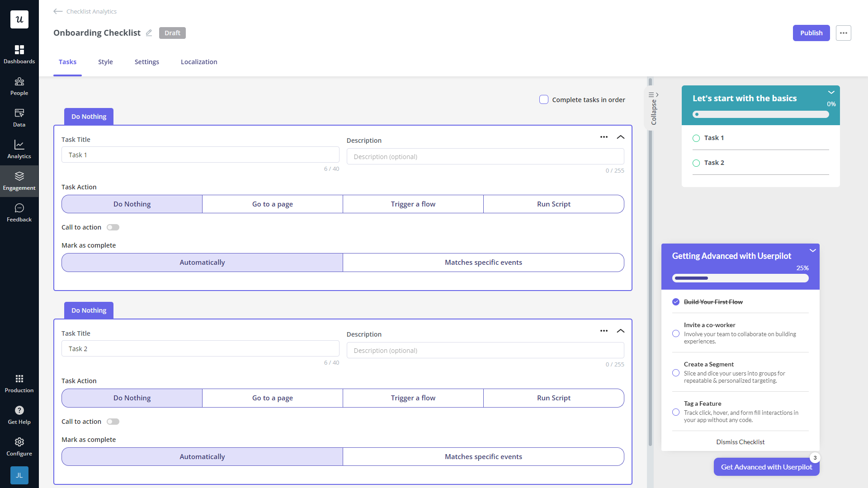Switch to the Style tab

point(105,61)
